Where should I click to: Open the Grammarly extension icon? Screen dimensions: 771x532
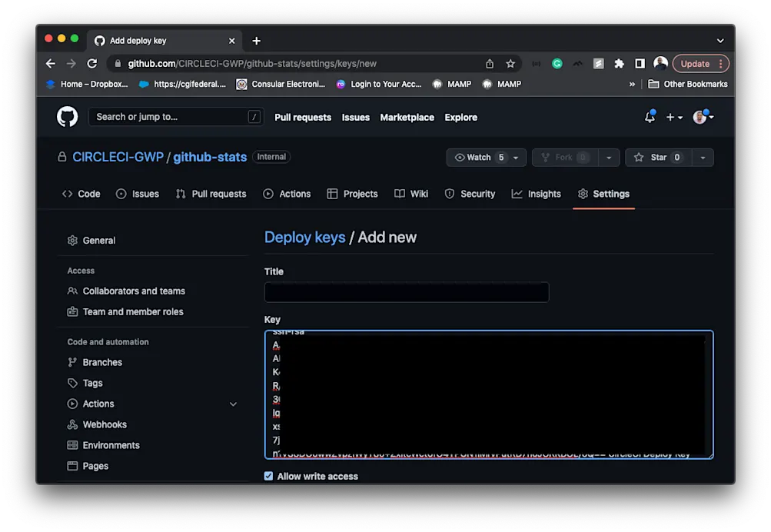click(557, 64)
